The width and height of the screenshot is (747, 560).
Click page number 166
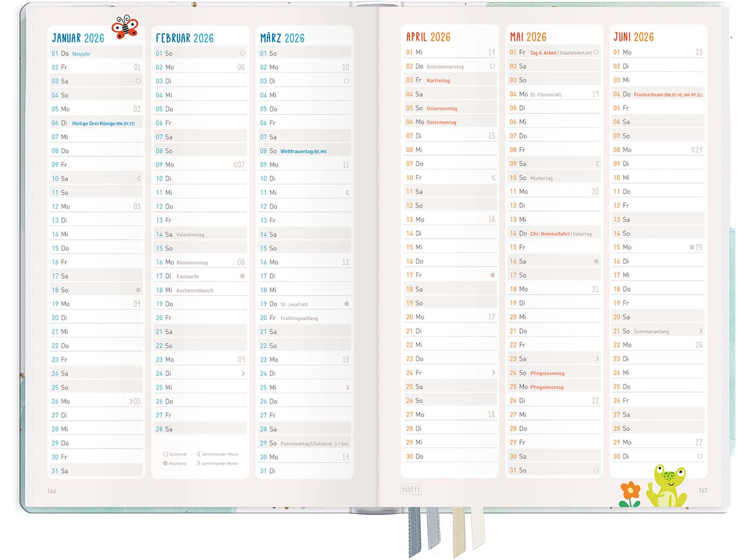(x=52, y=491)
